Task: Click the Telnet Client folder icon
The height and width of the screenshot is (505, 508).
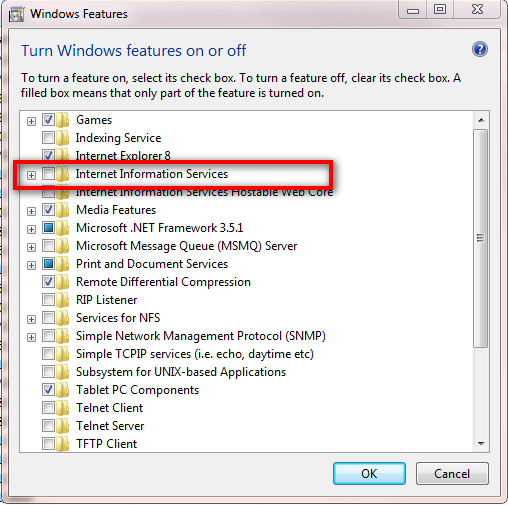Action: click(62, 408)
